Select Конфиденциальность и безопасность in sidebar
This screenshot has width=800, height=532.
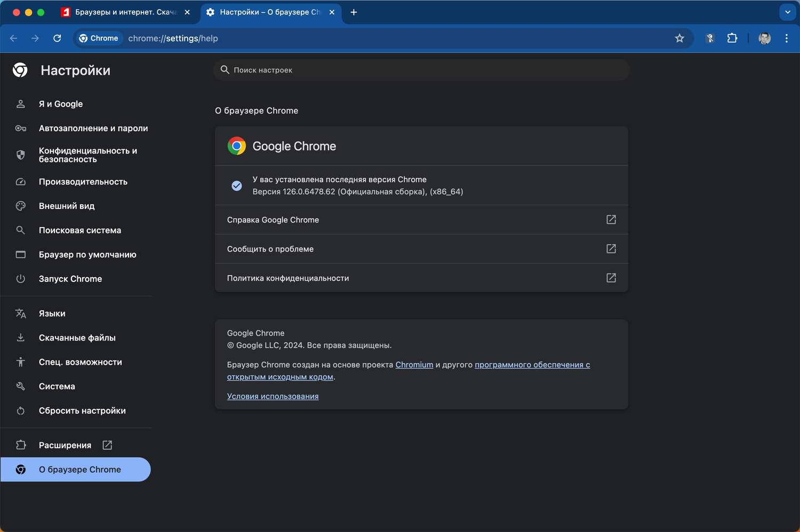[87, 155]
